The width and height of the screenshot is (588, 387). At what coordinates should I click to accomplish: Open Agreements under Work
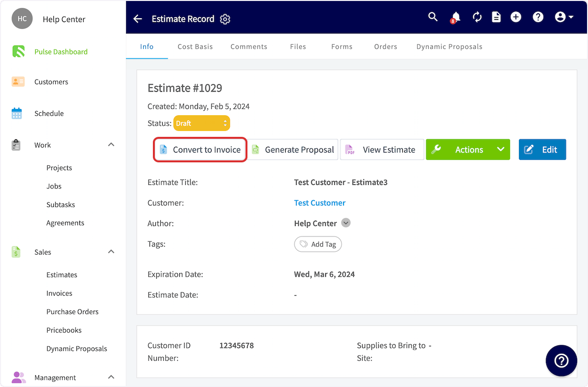point(65,223)
